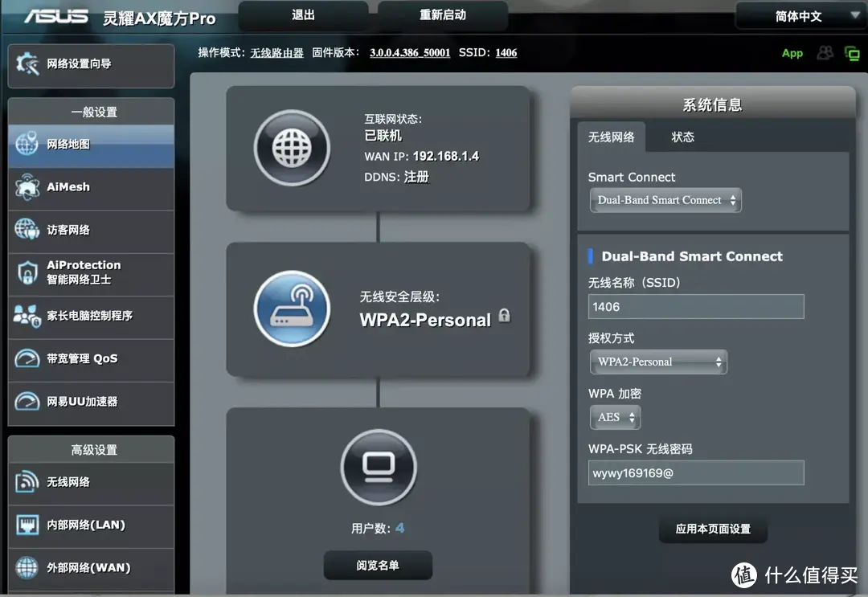Switch to the 状态 tab
Screen dimensions: 868x597
point(682,137)
